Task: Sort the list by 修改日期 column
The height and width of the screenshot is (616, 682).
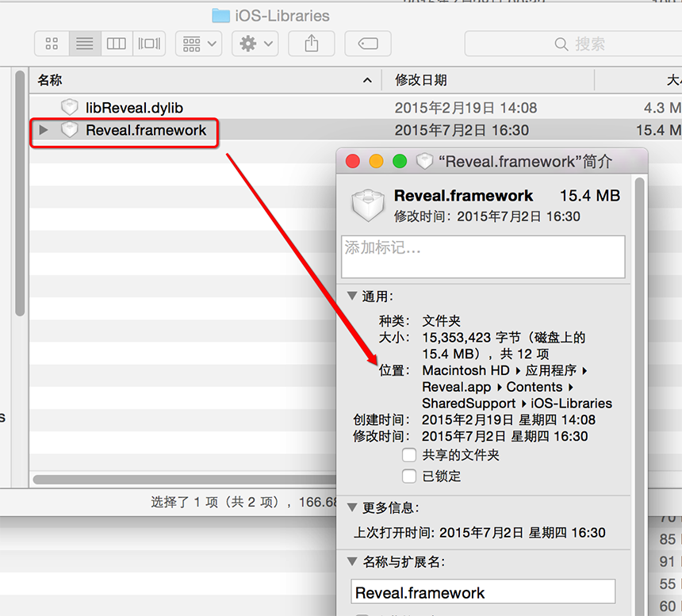Action: coord(488,80)
